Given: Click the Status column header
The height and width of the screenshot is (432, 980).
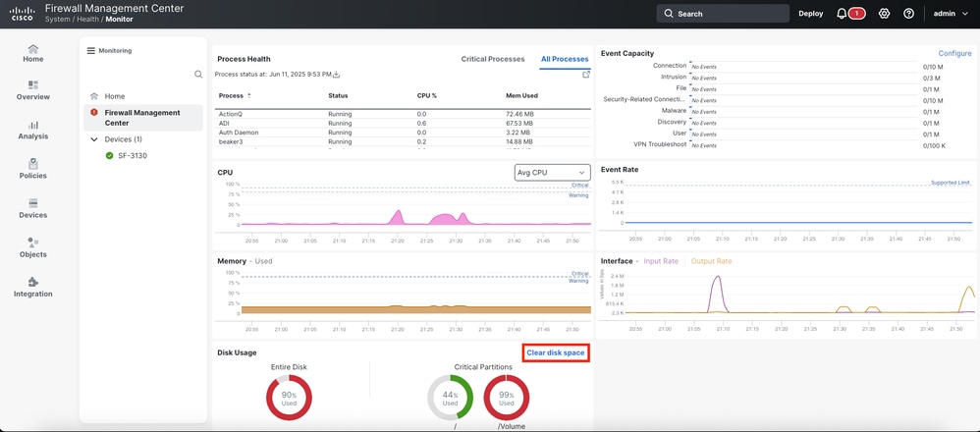Looking at the screenshot, I should coord(338,95).
